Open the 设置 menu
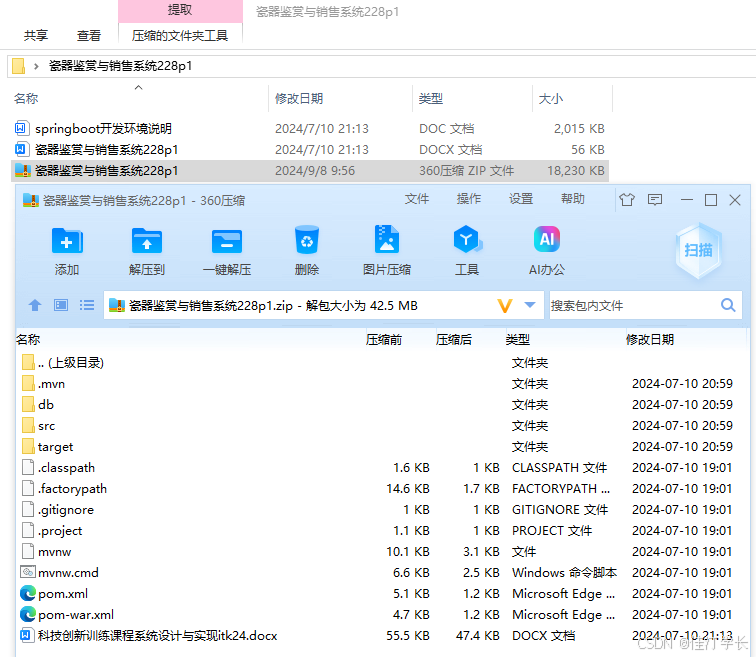This screenshot has width=756, height=657. point(521,199)
